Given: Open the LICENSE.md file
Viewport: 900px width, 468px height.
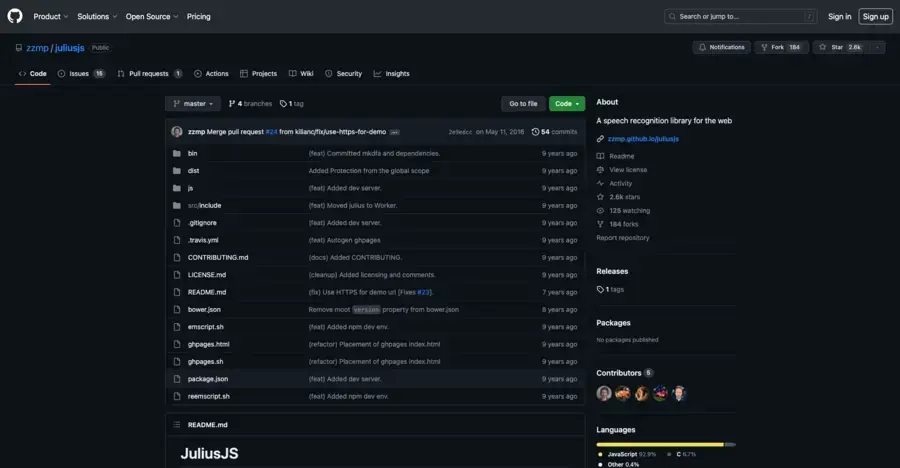Looking at the screenshot, I should pos(207,274).
